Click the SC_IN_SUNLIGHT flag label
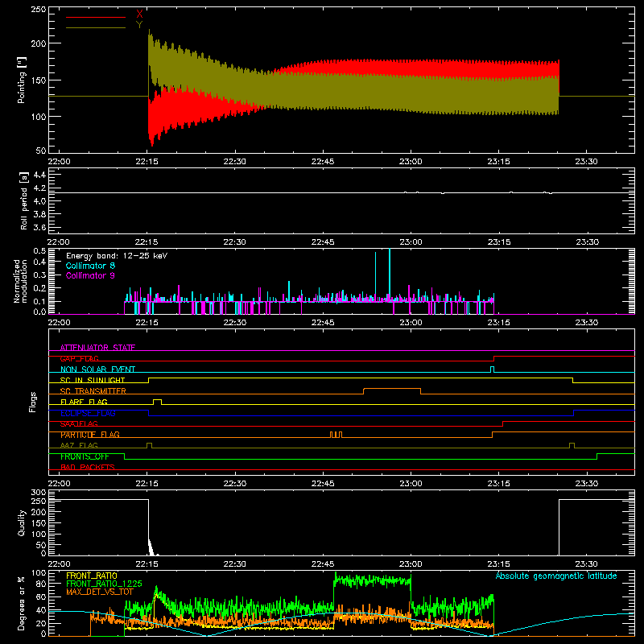This screenshot has height=644, width=644. pyautogui.click(x=93, y=380)
